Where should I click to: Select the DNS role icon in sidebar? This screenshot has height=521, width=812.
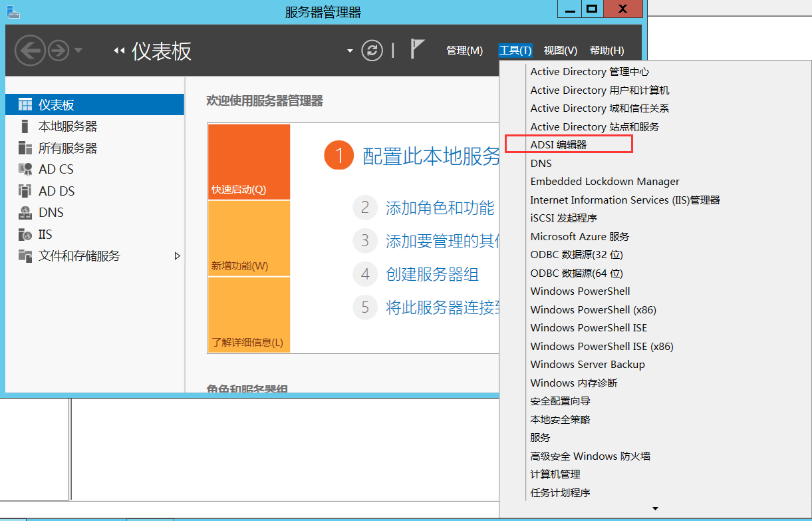(x=25, y=212)
